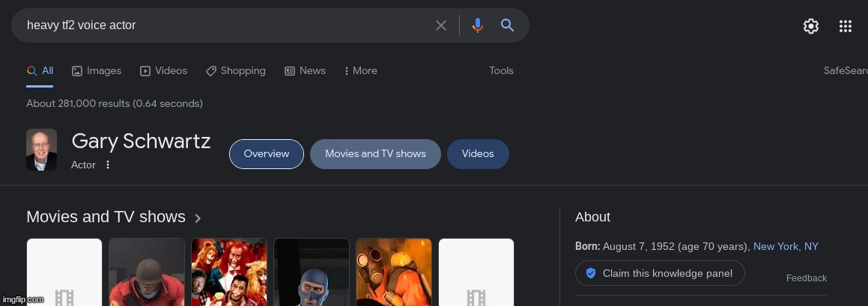Open last placeholder movie thumbnail
Screen dimensions: 868x306
pyautogui.click(x=476, y=272)
